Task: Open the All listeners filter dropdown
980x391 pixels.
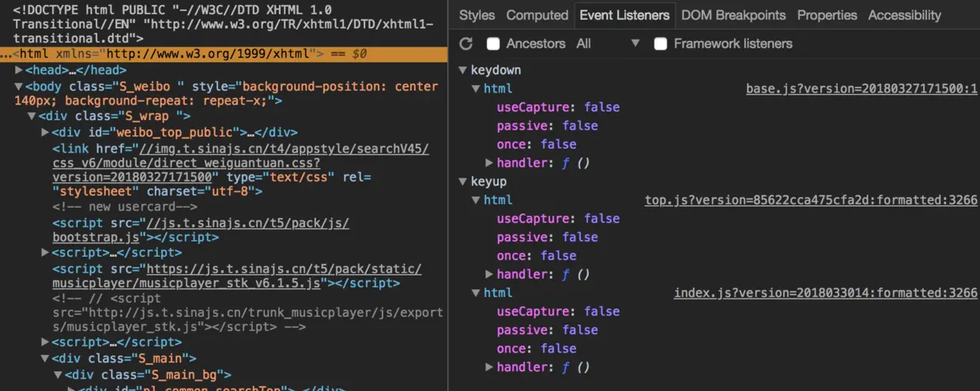Action: click(608, 43)
